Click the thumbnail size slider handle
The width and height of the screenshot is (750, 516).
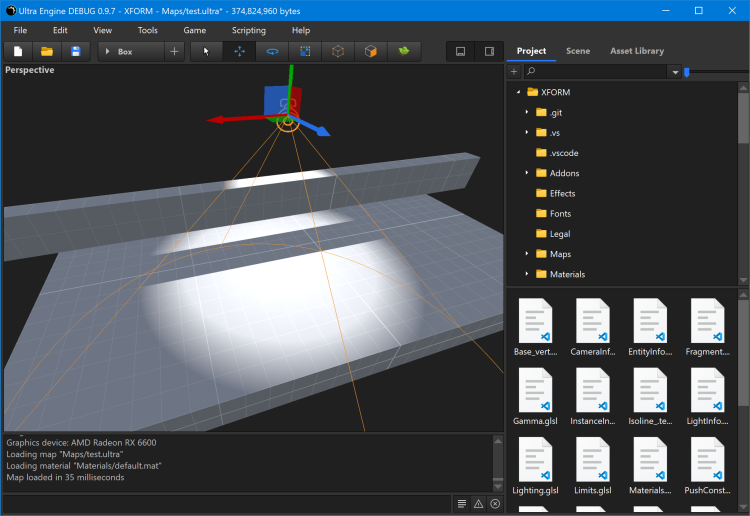click(686, 72)
